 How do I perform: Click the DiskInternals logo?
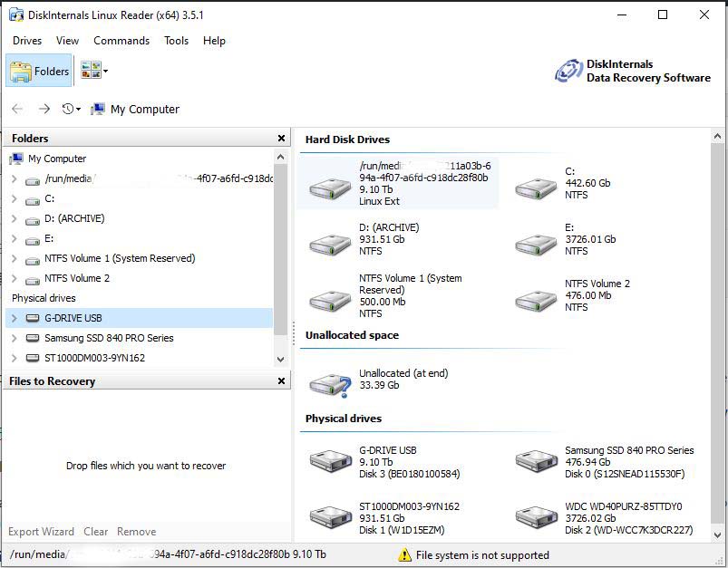569,70
